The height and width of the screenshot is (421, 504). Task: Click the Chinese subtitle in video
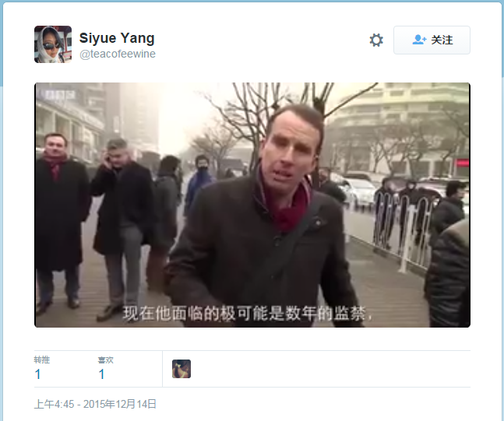point(248,314)
